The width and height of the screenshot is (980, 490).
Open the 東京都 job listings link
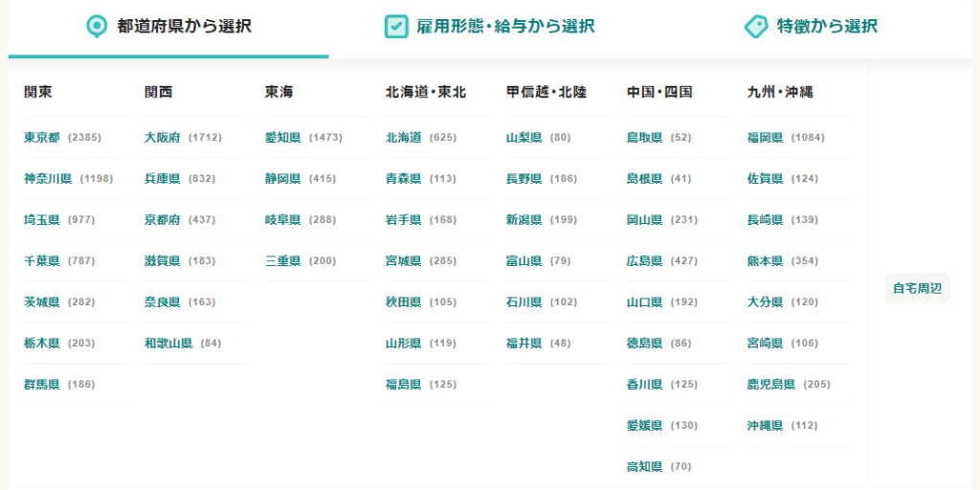click(x=42, y=138)
